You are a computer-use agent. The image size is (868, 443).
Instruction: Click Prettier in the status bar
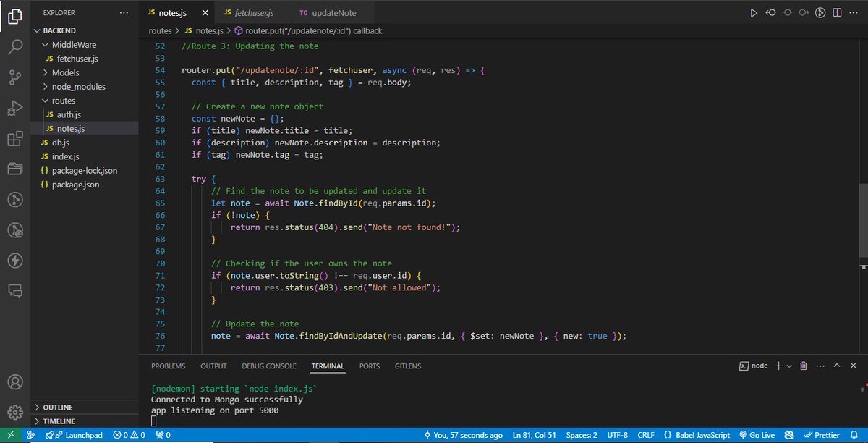[820, 435]
